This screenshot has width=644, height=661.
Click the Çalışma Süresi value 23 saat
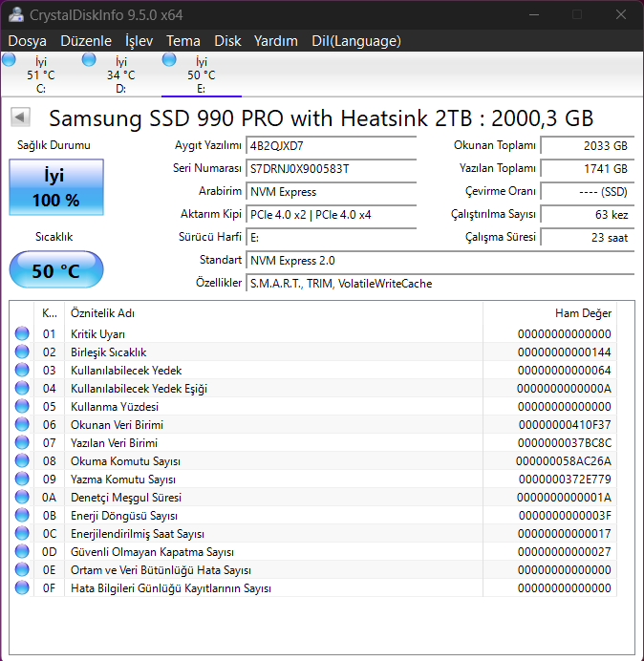point(588,237)
